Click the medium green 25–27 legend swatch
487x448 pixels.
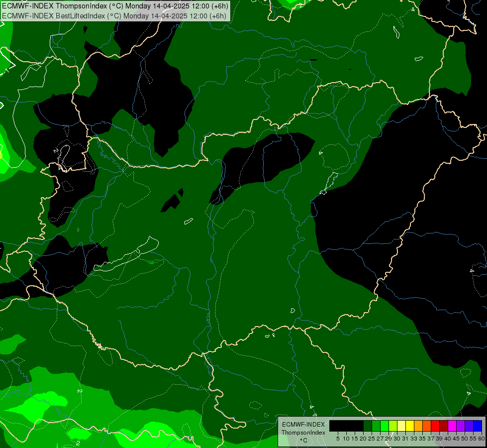[376, 426]
